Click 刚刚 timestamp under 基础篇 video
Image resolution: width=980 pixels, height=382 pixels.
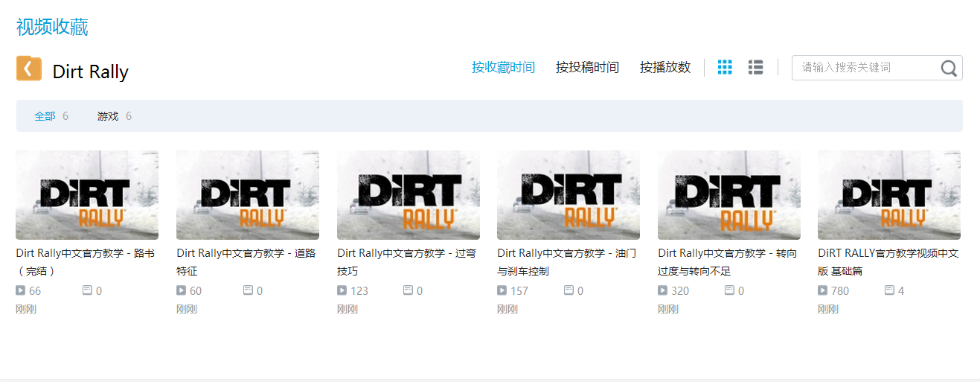828,309
